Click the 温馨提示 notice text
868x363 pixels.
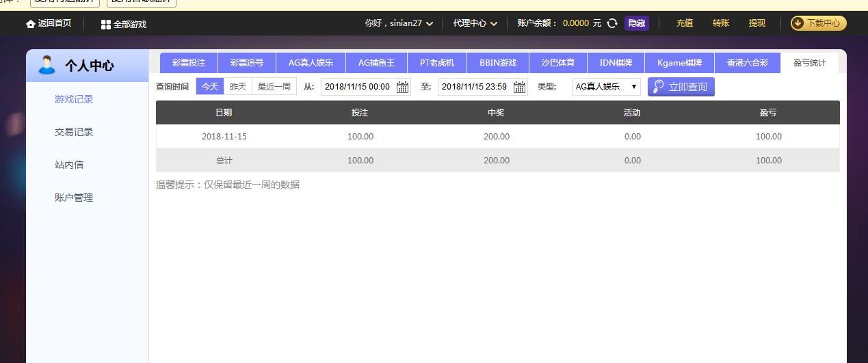[228, 185]
